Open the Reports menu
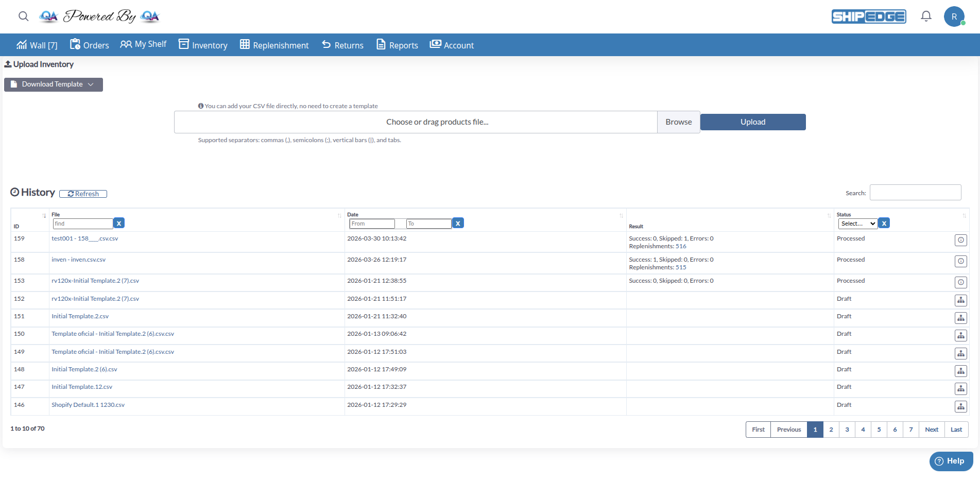The image size is (980, 480). click(x=397, y=45)
